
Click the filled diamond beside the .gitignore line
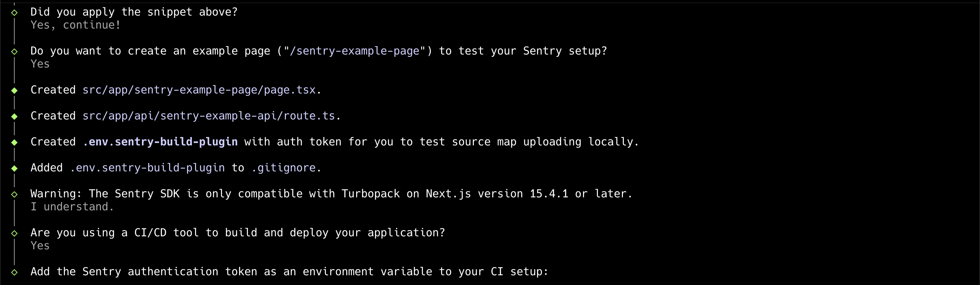point(15,168)
